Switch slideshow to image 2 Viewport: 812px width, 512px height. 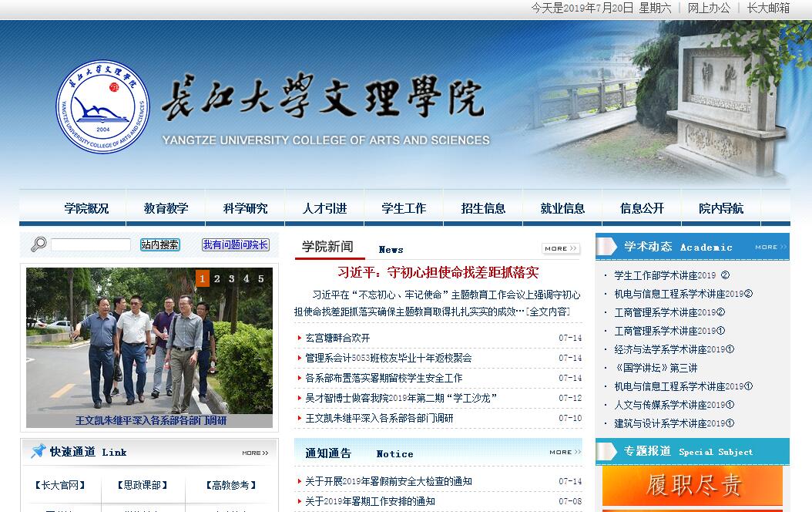click(217, 279)
